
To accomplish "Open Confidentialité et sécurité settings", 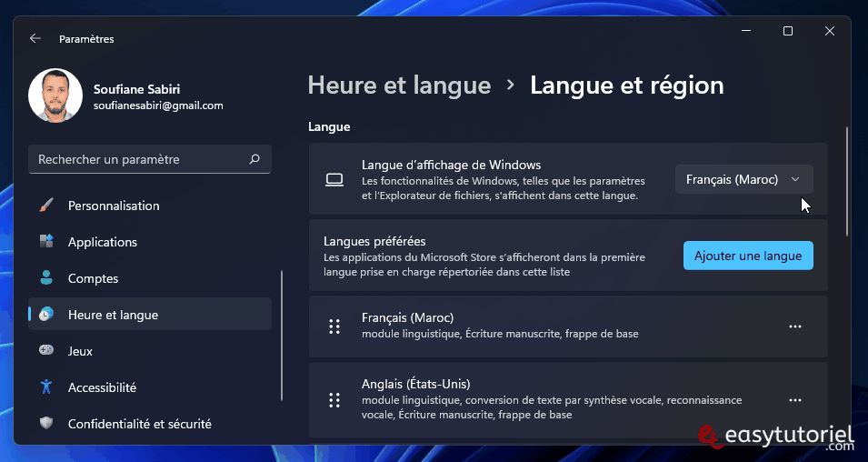I will (150, 424).
